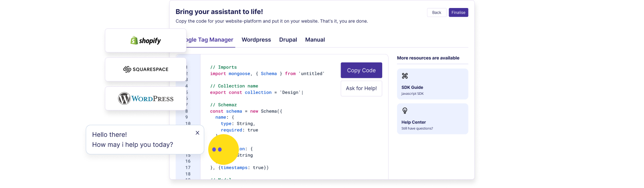Click the Shopify logo icon
Viewport: 644px width, 188px height.
134,40
